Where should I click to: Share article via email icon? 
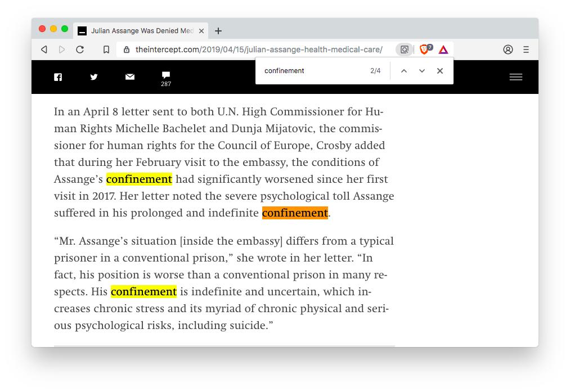130,76
